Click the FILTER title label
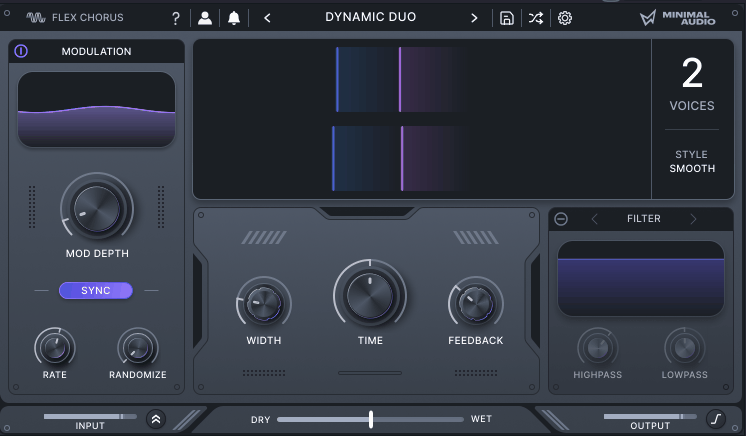The width and height of the screenshot is (746, 436). [x=644, y=219]
